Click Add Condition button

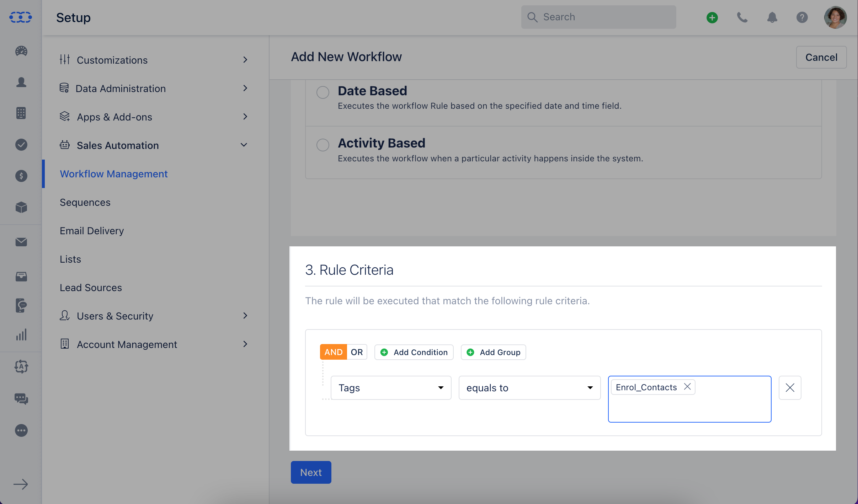(414, 352)
